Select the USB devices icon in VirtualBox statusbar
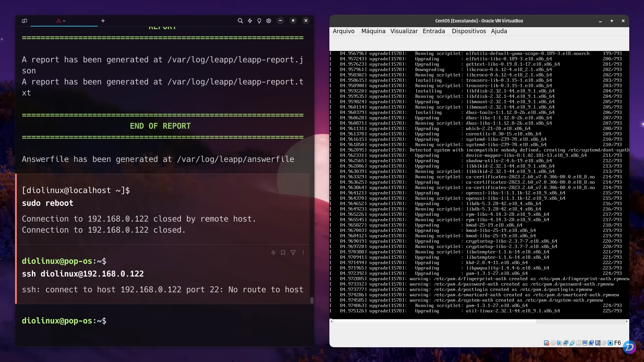Viewport: 644px width, 362px height. [x=572, y=343]
